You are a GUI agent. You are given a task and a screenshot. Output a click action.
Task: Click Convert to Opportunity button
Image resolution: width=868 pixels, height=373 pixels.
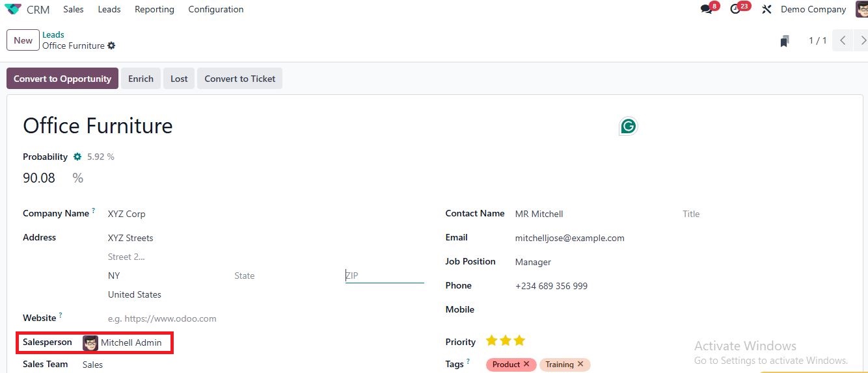click(x=62, y=79)
